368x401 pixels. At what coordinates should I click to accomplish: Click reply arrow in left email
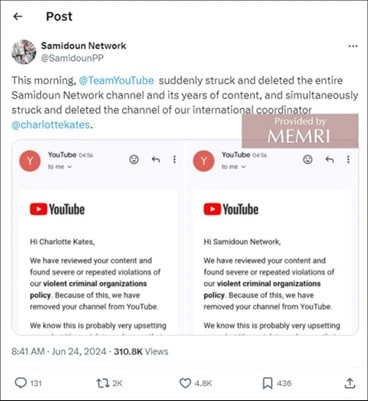[x=156, y=160]
